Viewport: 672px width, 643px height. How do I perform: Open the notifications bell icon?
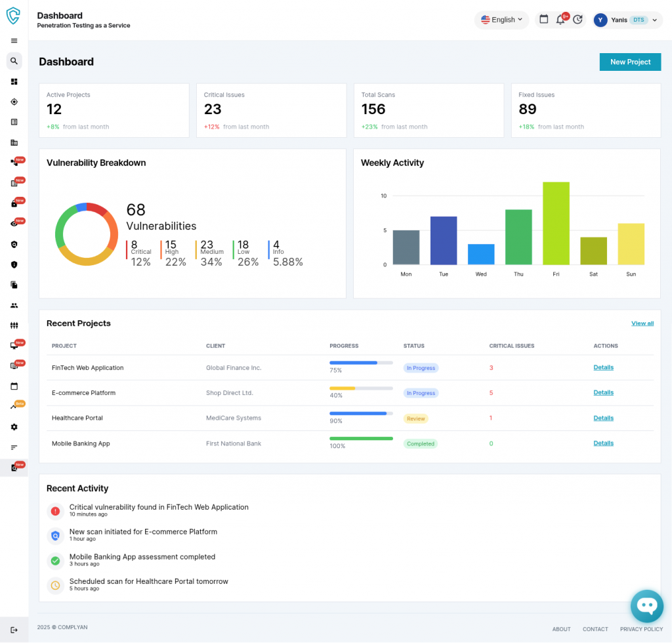pos(560,20)
